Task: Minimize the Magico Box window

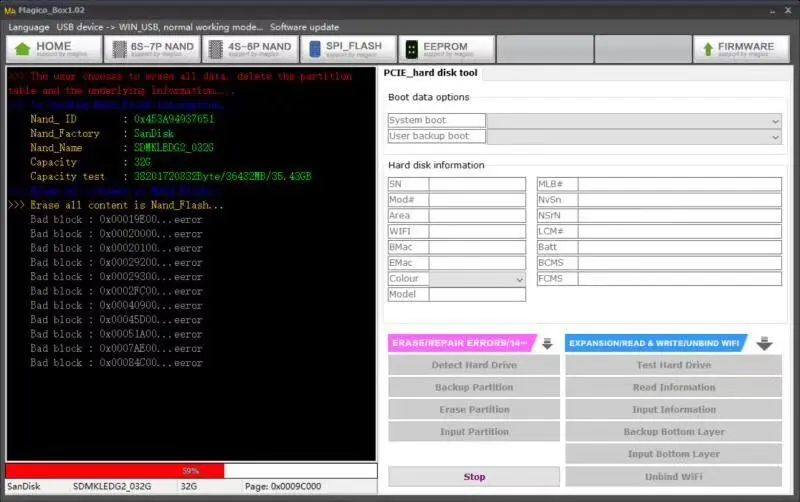Action: tap(772, 10)
